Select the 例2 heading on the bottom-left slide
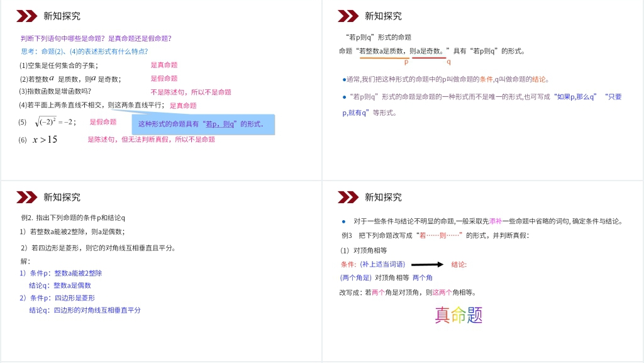 click(73, 218)
